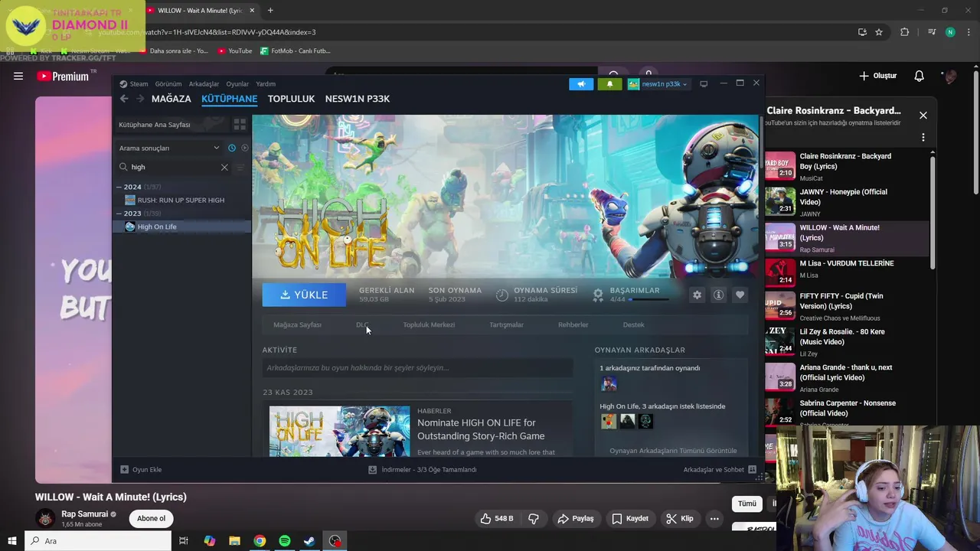Click the YouTube dislike thumbs-down button
980x551 pixels.
534,518
